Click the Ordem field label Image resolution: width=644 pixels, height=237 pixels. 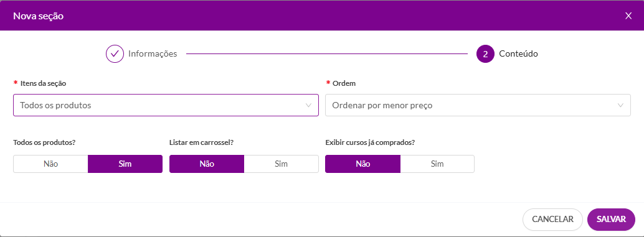pos(344,83)
